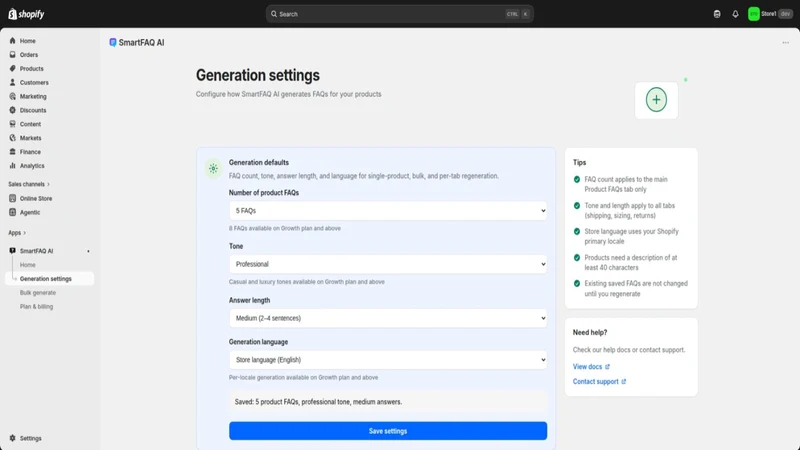
Task: Click the pin dot beside SmartFAQ AI
Action: [88, 252]
